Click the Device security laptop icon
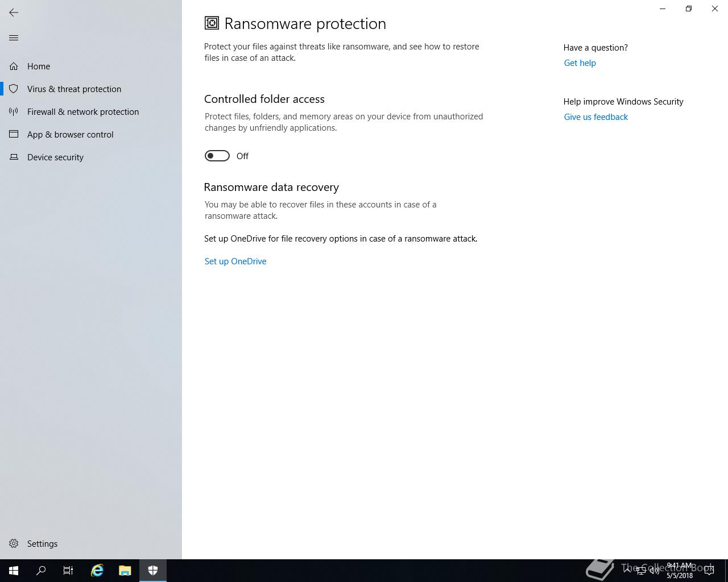 [14, 157]
